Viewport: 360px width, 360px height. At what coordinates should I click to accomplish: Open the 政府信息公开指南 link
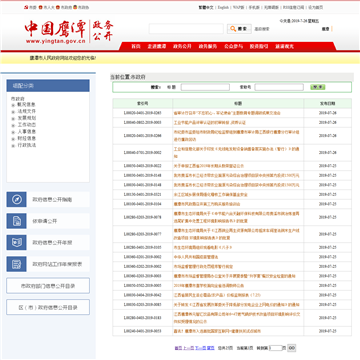click(x=52, y=200)
